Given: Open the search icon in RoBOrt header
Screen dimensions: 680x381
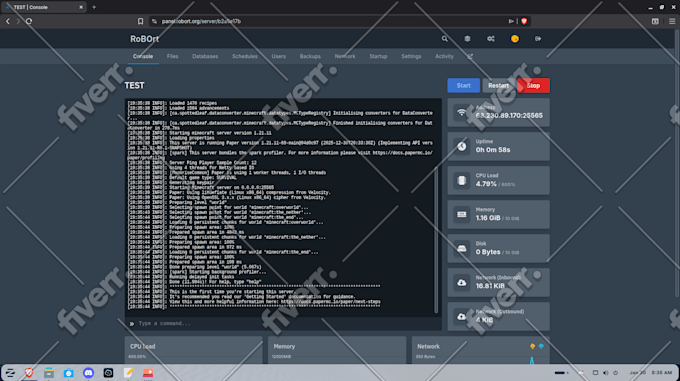Looking at the screenshot, I should 445,39.
